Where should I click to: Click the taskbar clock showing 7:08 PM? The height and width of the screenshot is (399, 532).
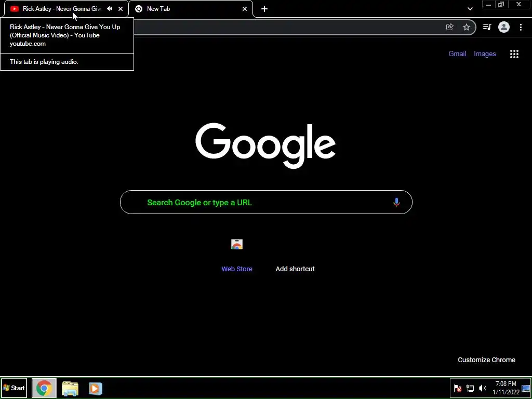pos(506,388)
